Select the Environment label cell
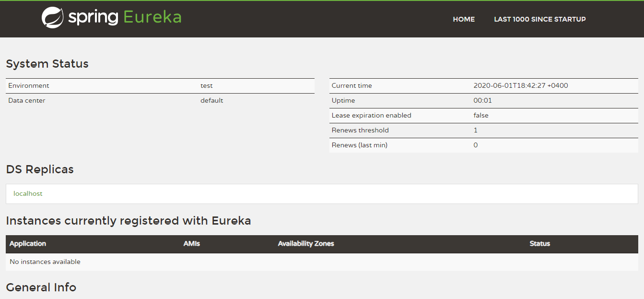Screen dimensions: 644x299 tap(29, 85)
